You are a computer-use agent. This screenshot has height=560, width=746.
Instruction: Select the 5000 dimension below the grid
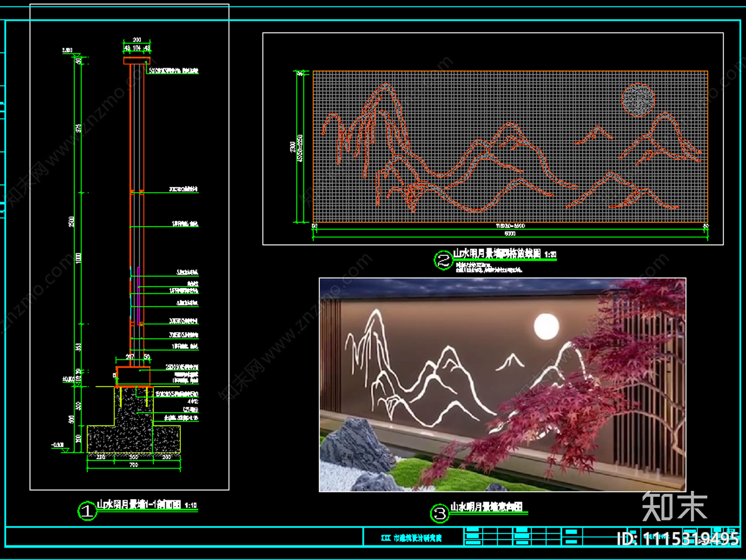tap(510, 234)
